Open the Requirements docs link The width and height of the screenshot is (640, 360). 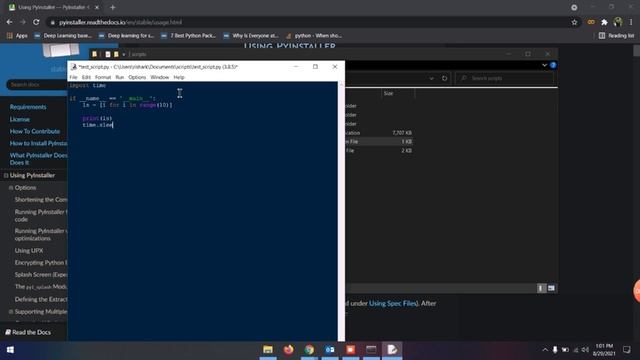28,107
